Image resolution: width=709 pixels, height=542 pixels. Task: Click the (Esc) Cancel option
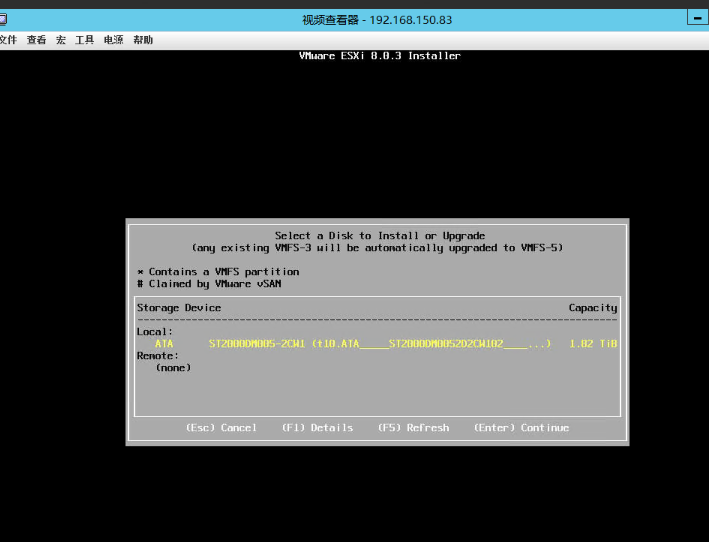coord(221,428)
